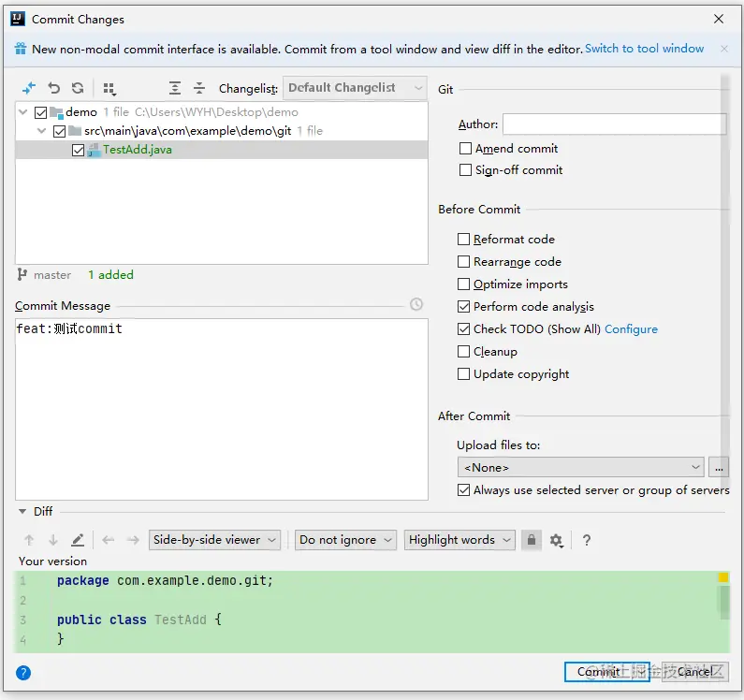
Task: Open the Changelist dropdown
Action: point(355,88)
